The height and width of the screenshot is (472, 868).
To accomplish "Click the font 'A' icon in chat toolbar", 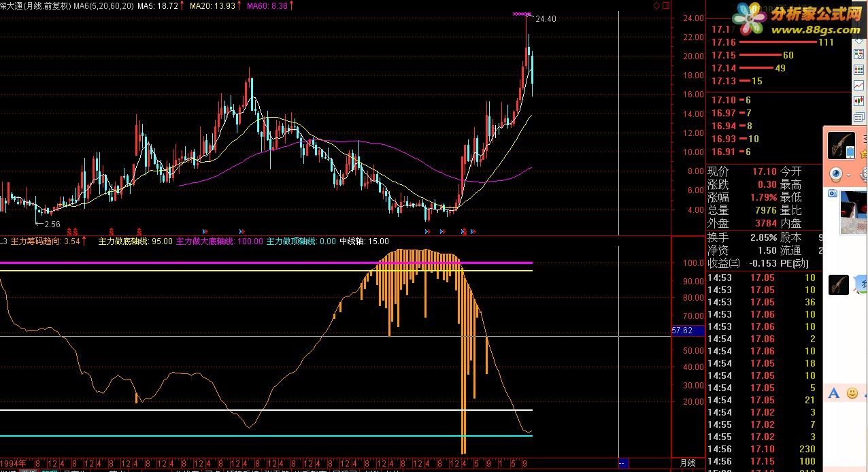I will click(834, 393).
